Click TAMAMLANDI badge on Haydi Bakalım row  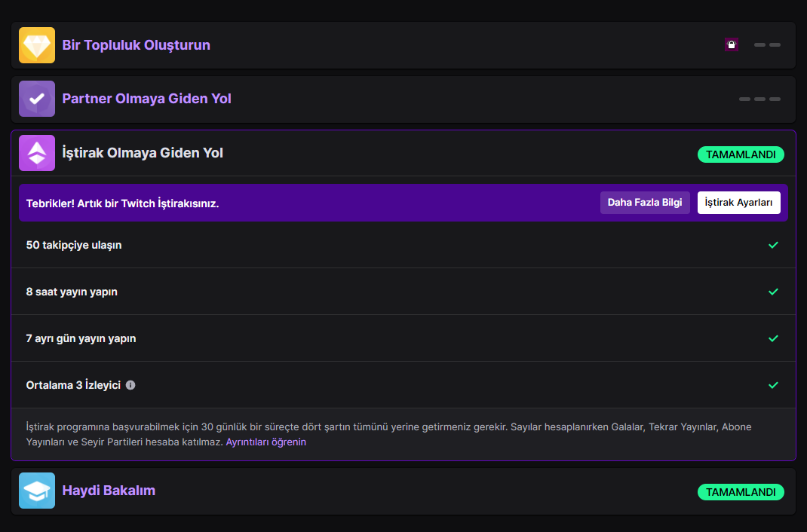point(741,492)
